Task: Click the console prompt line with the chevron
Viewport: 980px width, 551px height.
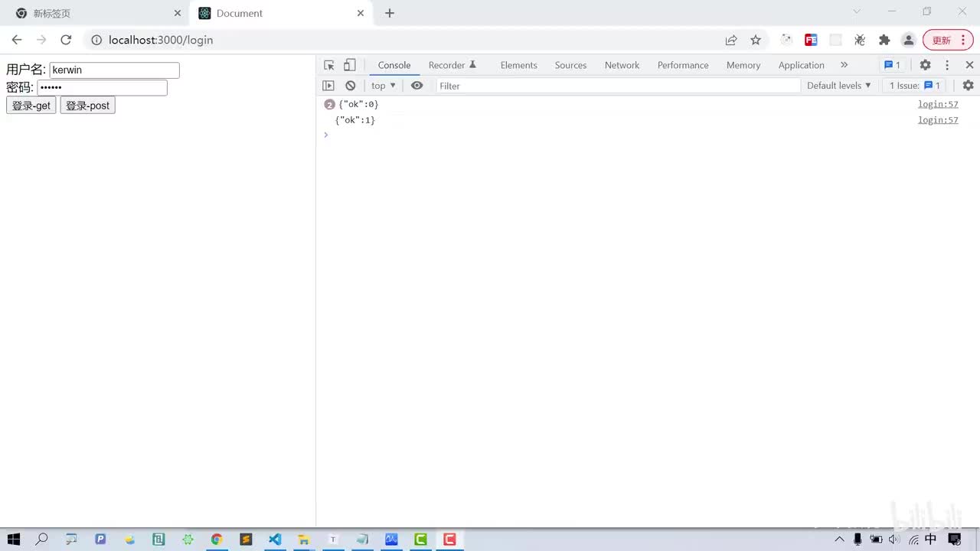Action: click(x=647, y=135)
